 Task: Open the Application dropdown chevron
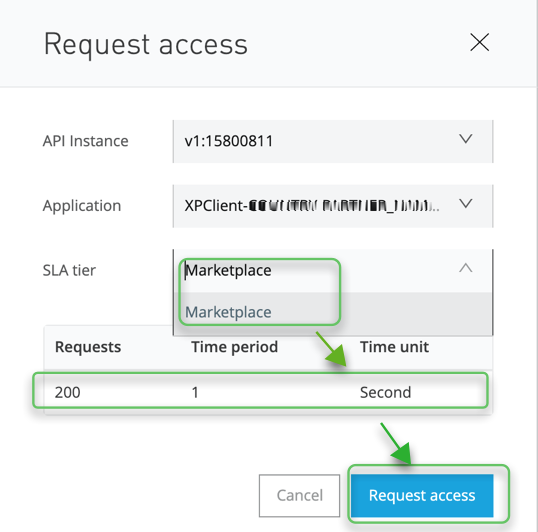point(466,203)
